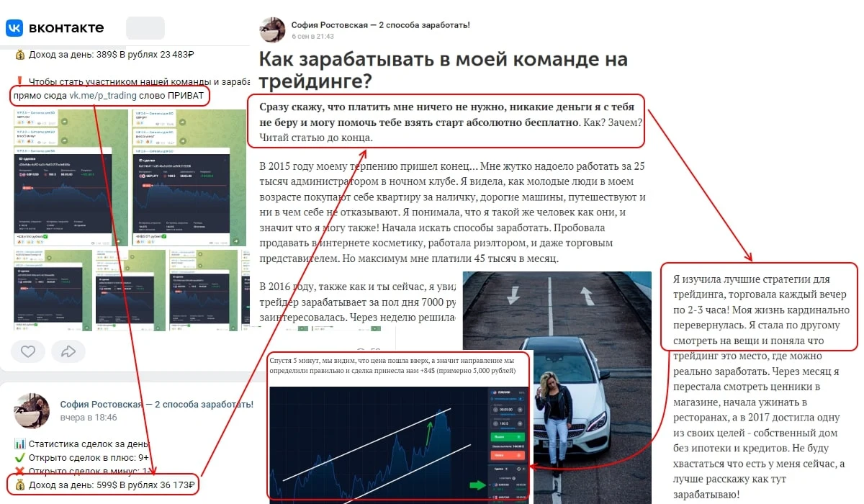Decrease trade time with the minus button
This screenshot has height=504, width=864.
495,410
